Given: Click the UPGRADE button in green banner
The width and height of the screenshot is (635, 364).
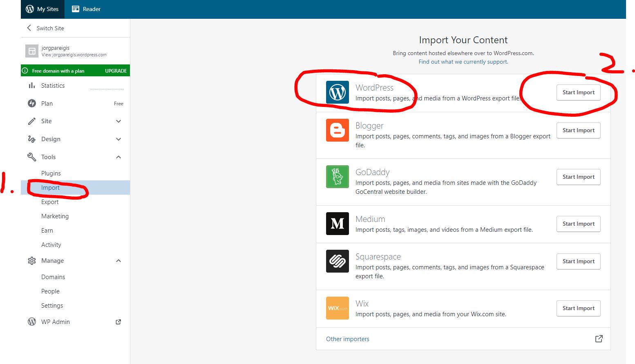Looking at the screenshot, I should (116, 71).
